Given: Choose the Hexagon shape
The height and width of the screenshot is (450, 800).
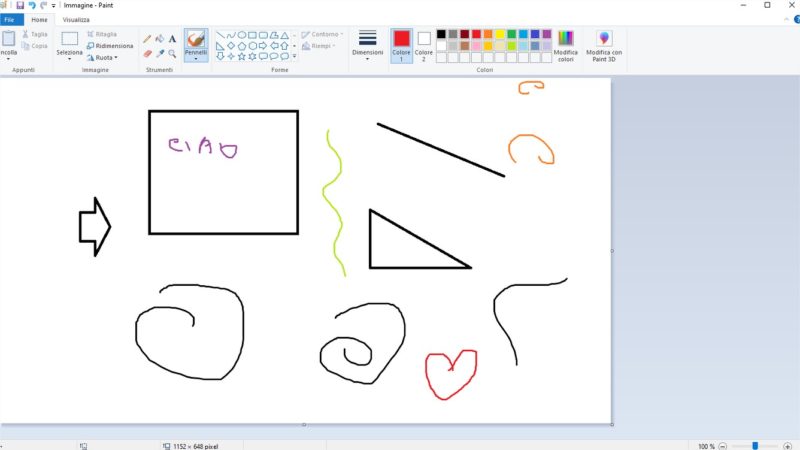Looking at the screenshot, I should 252,46.
